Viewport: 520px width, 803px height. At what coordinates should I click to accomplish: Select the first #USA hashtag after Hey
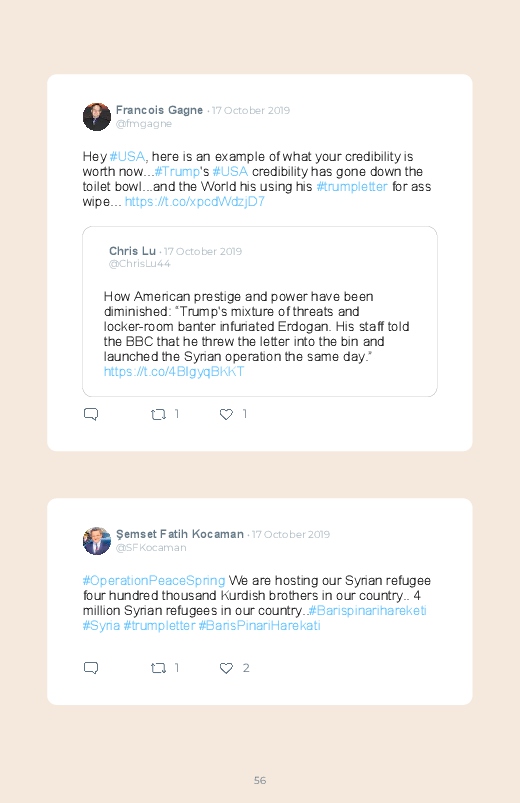point(127,157)
